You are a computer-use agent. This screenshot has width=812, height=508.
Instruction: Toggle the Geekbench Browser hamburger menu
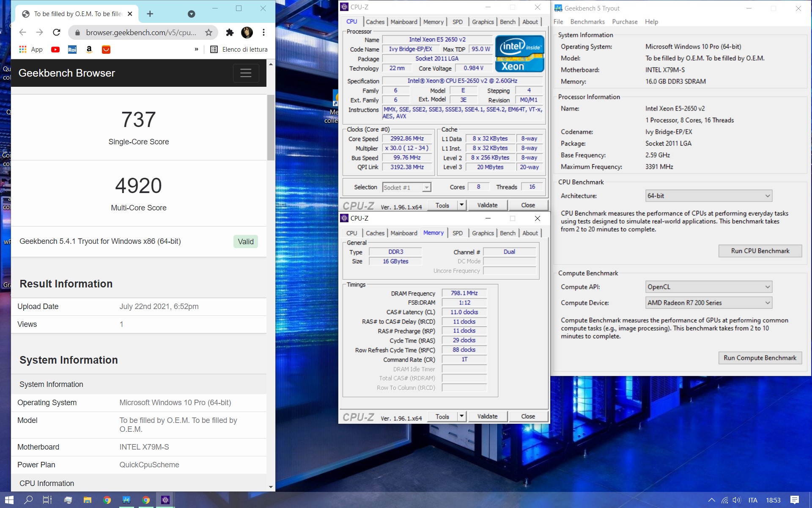[x=246, y=73]
